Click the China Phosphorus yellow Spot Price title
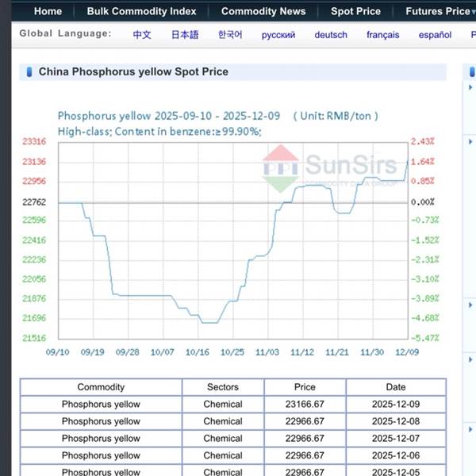Viewport: 476px width, 476px height. [133, 71]
